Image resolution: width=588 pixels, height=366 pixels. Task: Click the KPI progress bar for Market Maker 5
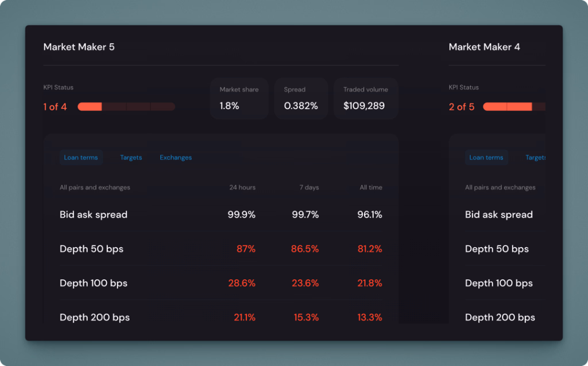[x=126, y=107]
